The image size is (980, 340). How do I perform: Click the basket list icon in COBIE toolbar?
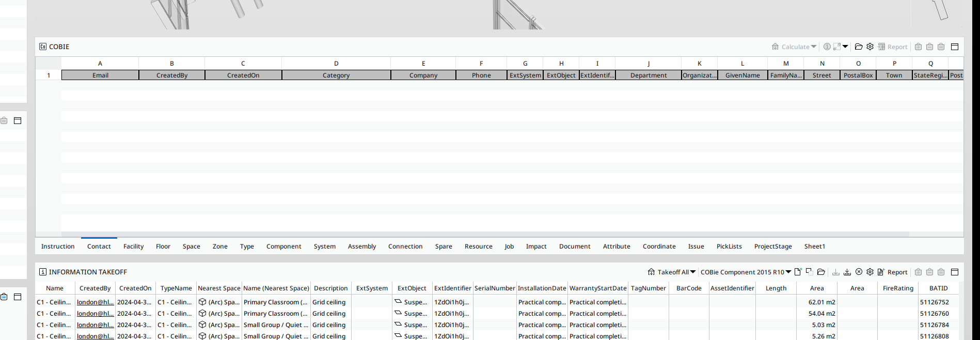[941, 47]
